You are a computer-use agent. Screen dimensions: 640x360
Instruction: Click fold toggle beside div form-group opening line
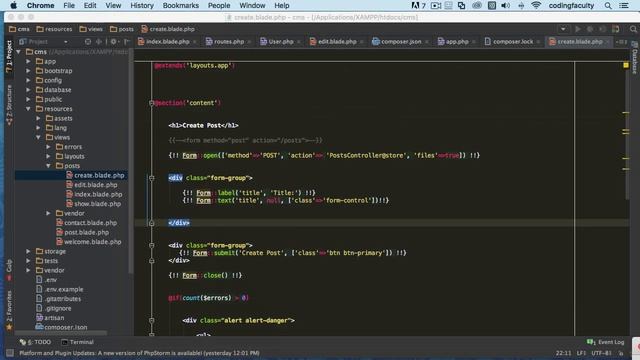151,178
